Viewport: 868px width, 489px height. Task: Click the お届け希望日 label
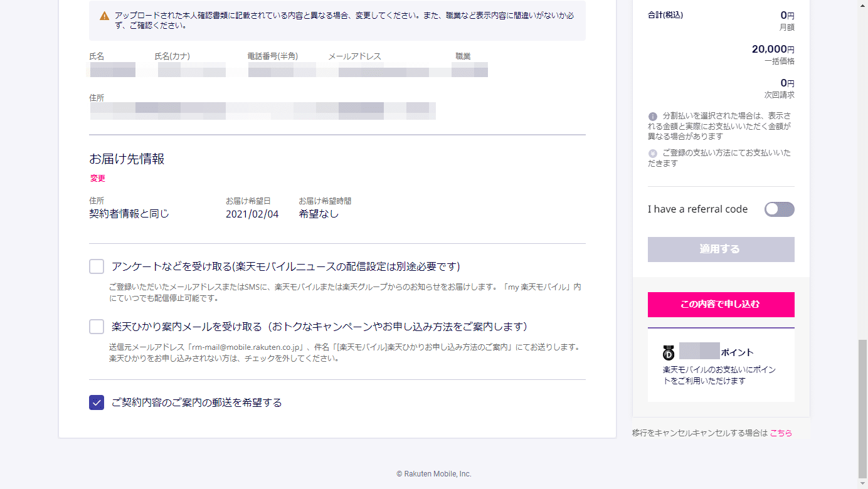pyautogui.click(x=248, y=201)
